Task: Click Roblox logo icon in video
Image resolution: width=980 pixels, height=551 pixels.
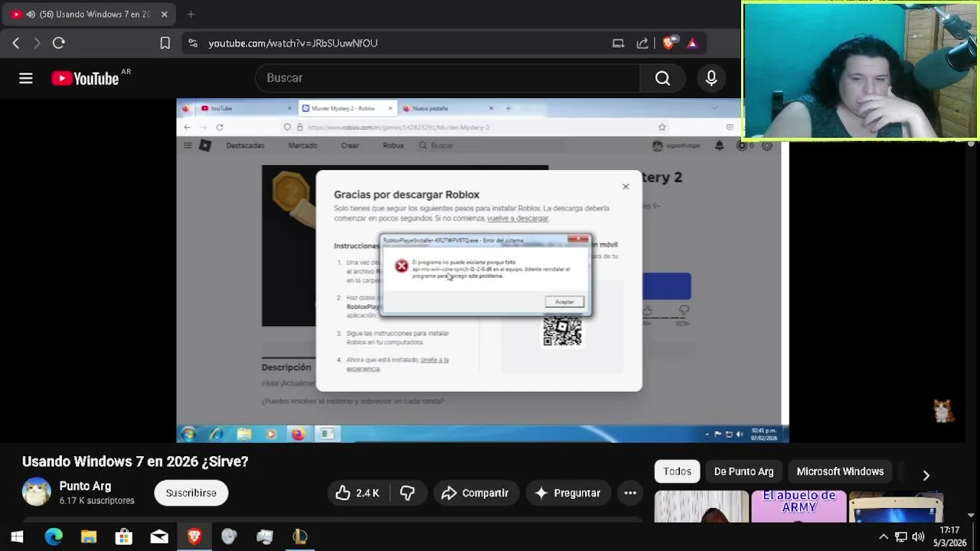Action: tap(205, 145)
